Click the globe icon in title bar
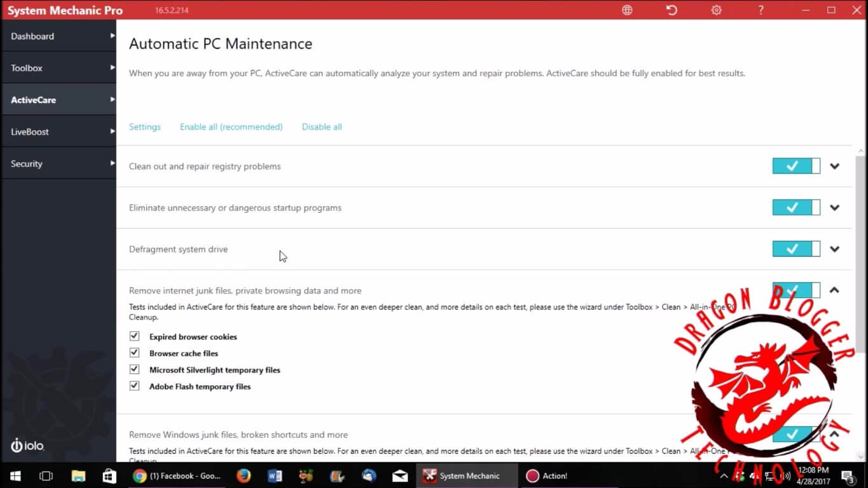This screenshot has height=488, width=868. (x=627, y=10)
